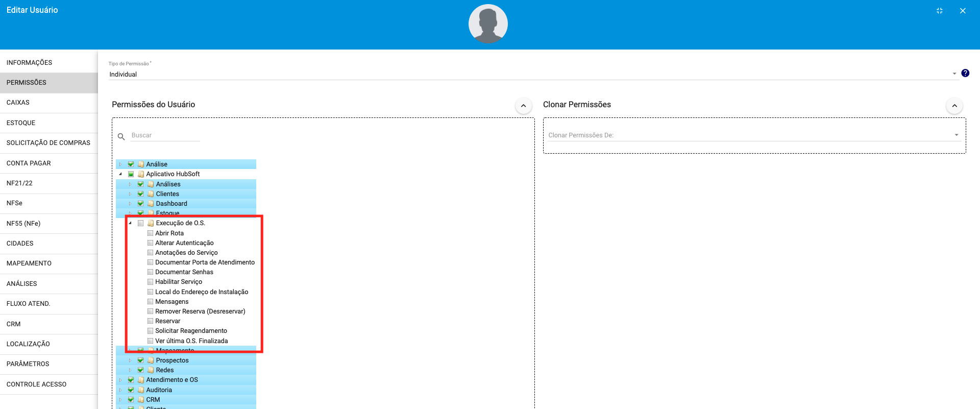Click the minimize dialog icon in header

[x=939, y=11]
